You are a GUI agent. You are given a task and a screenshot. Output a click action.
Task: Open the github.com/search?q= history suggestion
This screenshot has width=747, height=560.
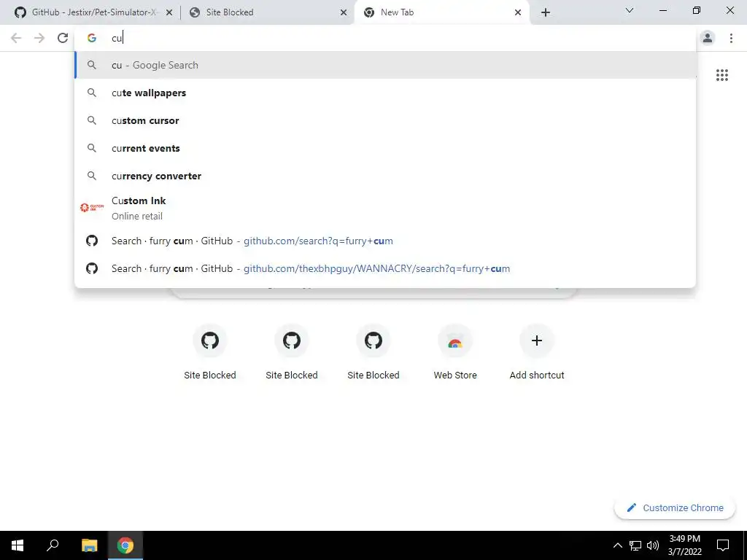pyautogui.click(x=385, y=241)
